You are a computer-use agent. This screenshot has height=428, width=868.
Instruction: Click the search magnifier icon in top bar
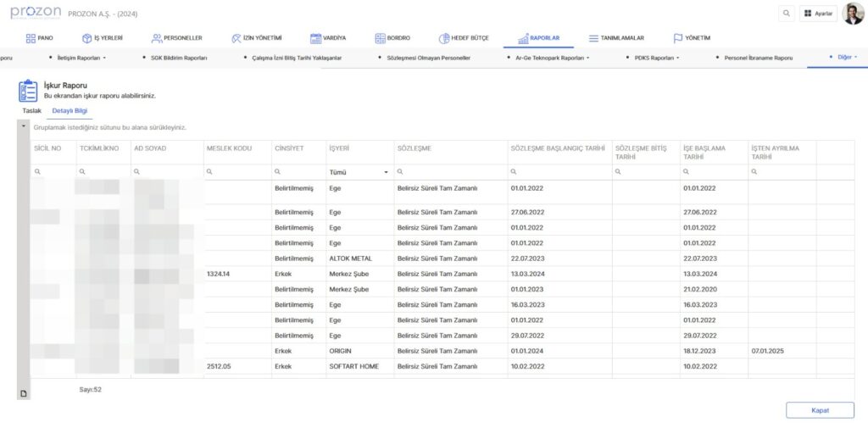click(787, 14)
